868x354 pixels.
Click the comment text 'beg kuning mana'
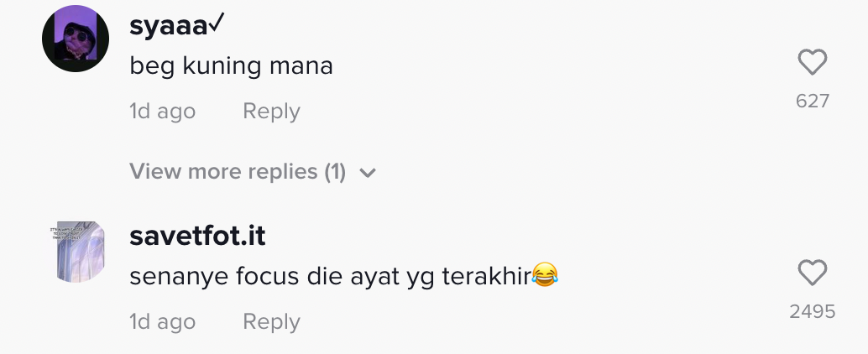click(231, 66)
